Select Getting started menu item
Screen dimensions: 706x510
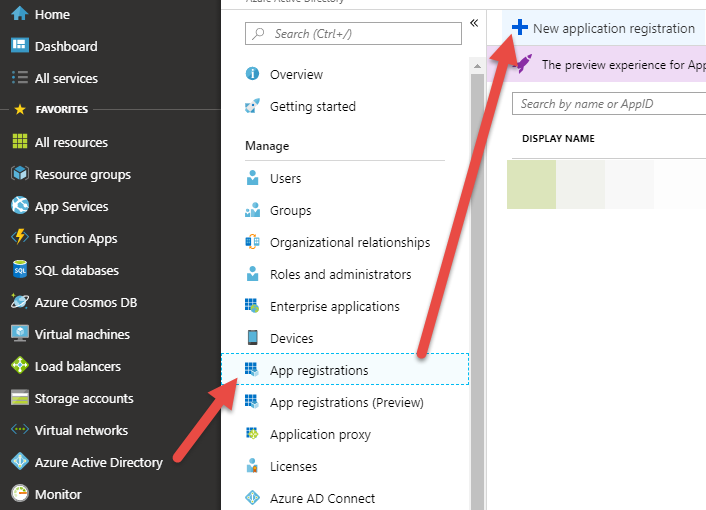(313, 106)
